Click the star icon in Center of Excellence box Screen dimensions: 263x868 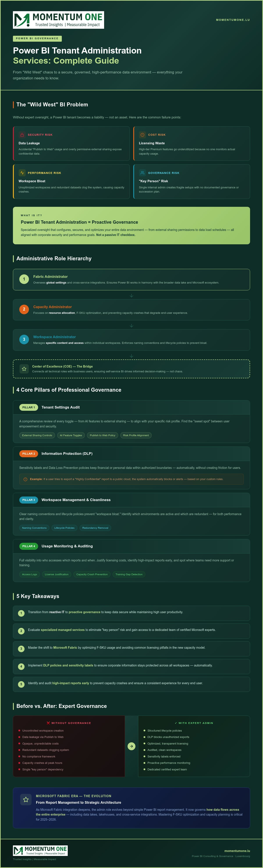pyautogui.click(x=24, y=369)
